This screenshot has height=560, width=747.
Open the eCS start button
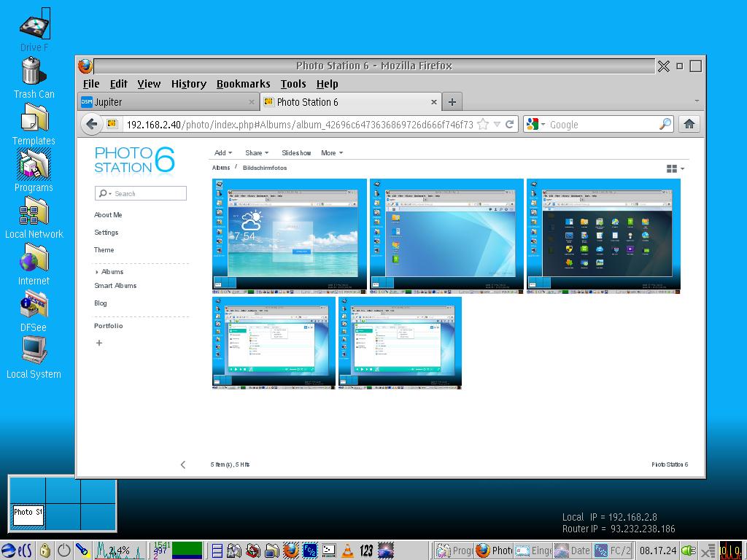click(17, 551)
